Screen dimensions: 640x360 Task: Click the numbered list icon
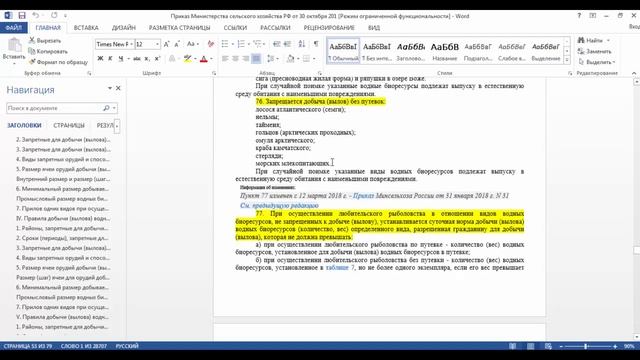(x=241, y=44)
